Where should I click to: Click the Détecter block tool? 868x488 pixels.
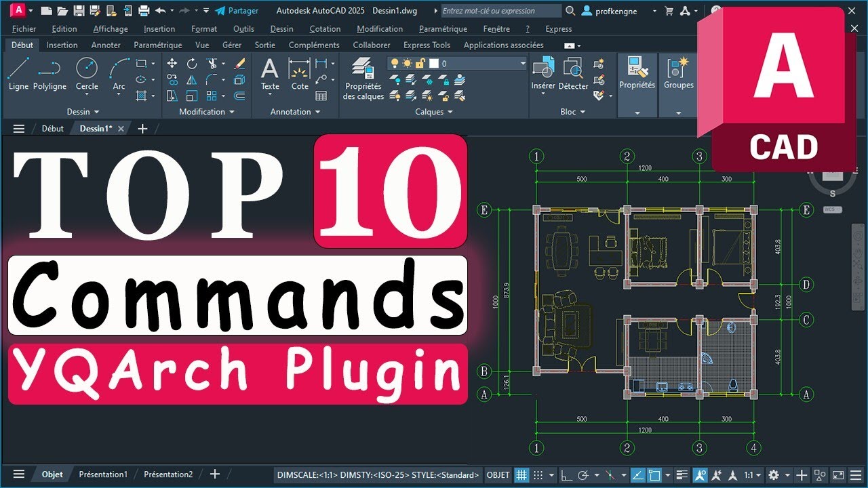click(x=573, y=74)
